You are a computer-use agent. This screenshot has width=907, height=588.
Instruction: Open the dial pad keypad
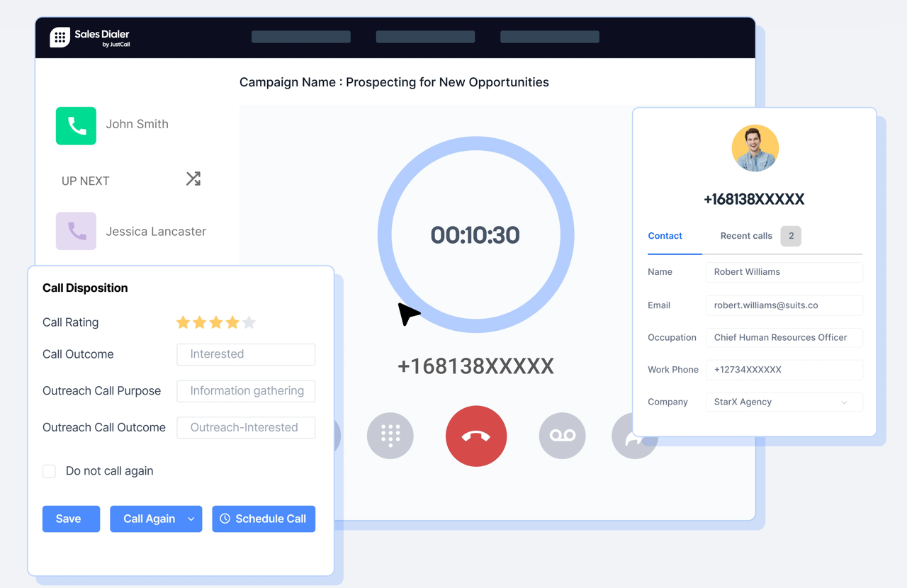point(390,436)
